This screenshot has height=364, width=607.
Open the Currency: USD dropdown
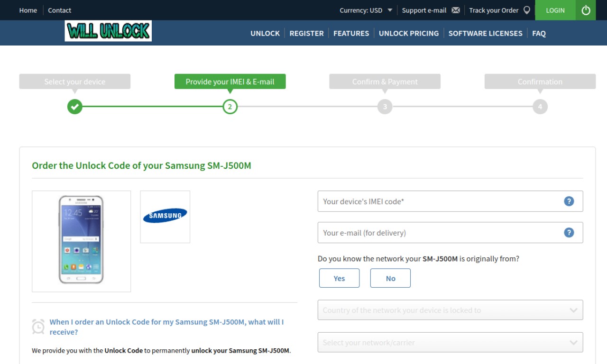tap(366, 10)
